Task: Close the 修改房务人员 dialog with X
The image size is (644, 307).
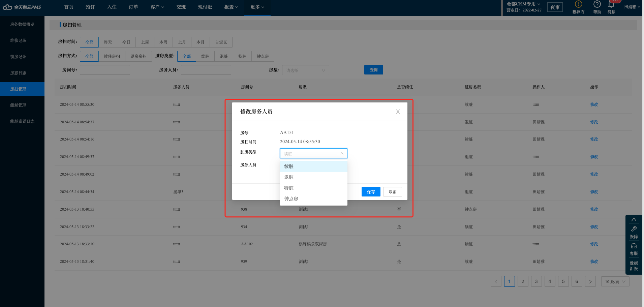Action: click(398, 112)
